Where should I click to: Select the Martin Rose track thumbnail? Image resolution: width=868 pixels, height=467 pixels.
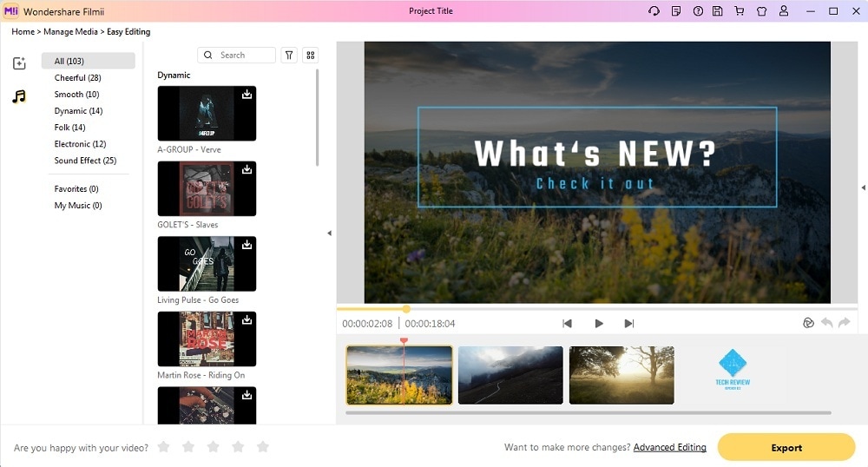pyautogui.click(x=207, y=339)
